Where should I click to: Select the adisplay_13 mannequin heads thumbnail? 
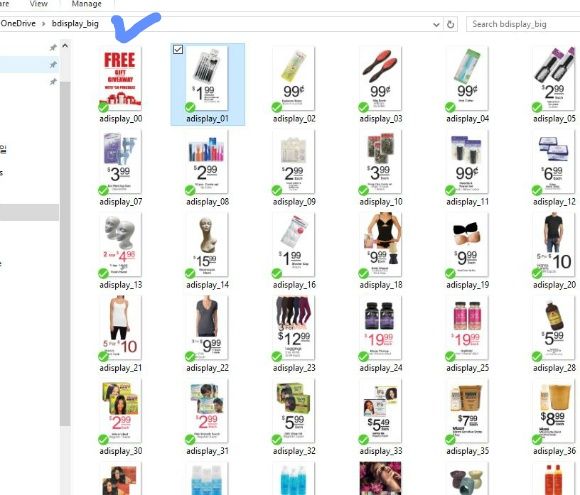pos(120,244)
